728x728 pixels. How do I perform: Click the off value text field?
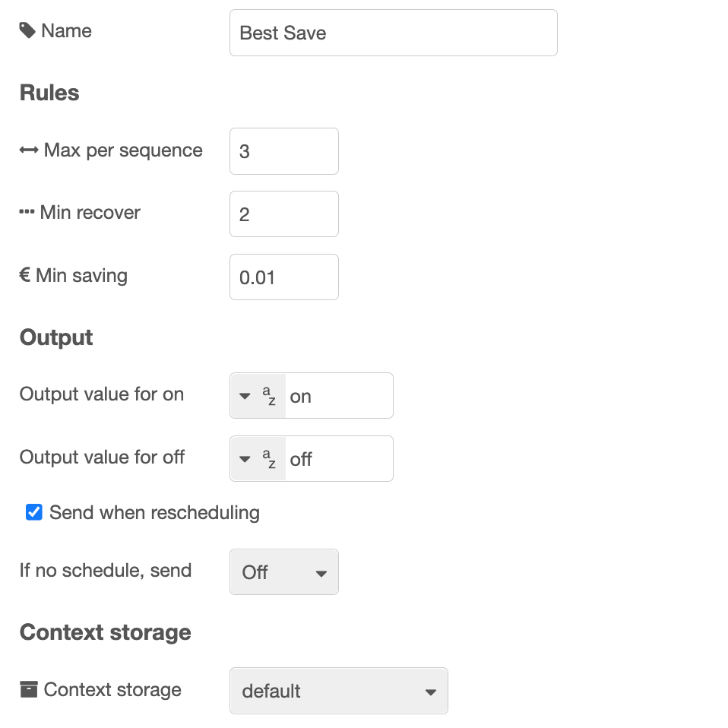(339, 459)
